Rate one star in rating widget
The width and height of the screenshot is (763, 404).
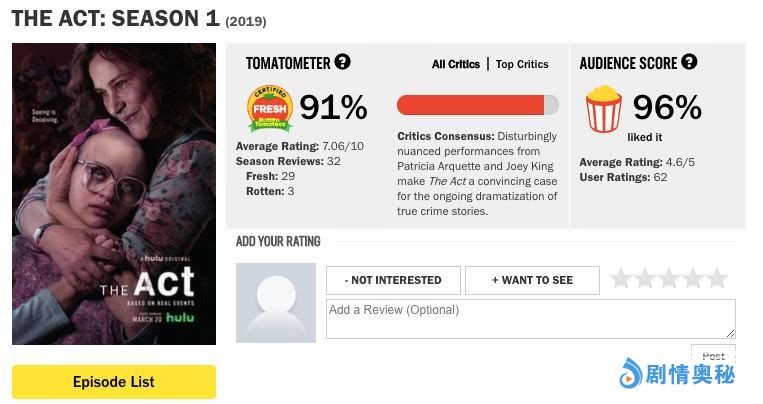621,278
